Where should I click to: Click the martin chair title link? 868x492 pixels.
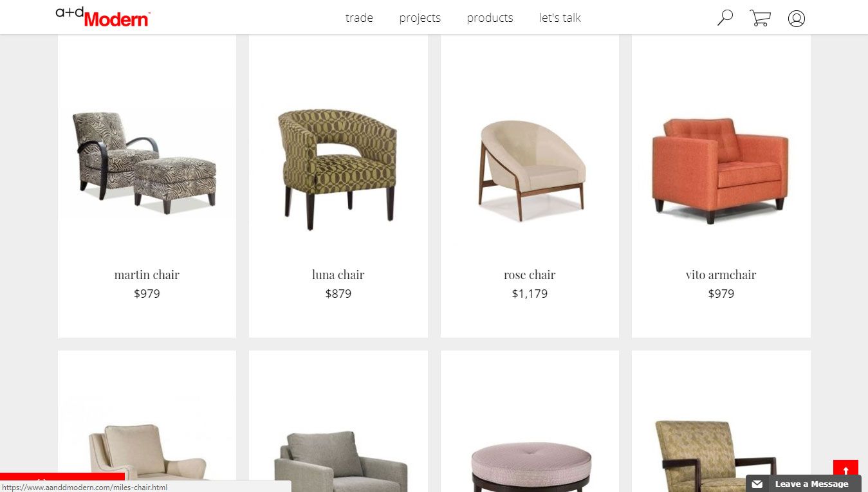(147, 275)
